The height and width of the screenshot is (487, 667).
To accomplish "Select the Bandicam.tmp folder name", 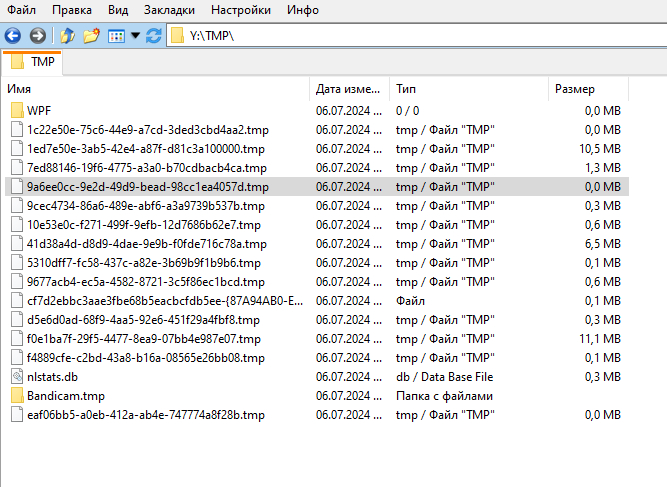I will [66, 396].
